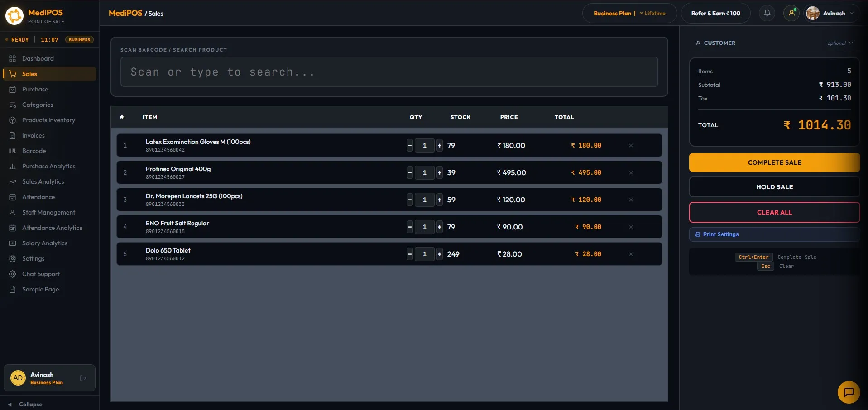The image size is (868, 410).
Task: Increase quantity of Dr. Morepen Lancets
Action: tap(440, 200)
